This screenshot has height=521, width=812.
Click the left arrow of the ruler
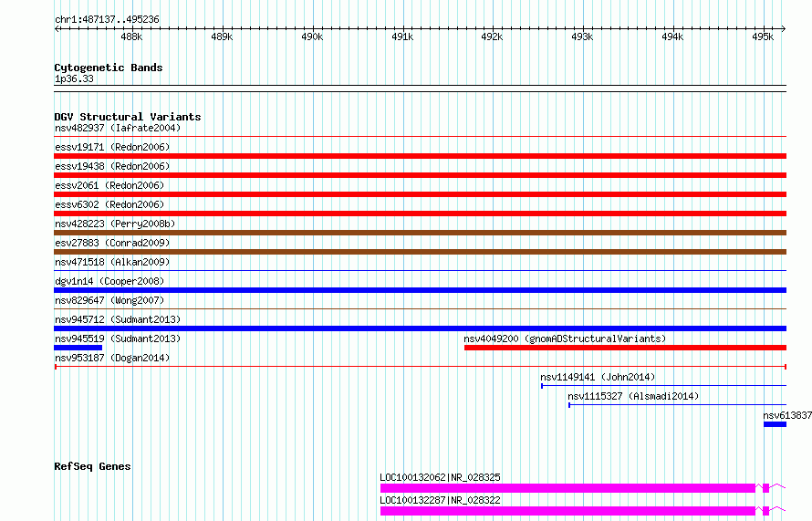pos(57,28)
